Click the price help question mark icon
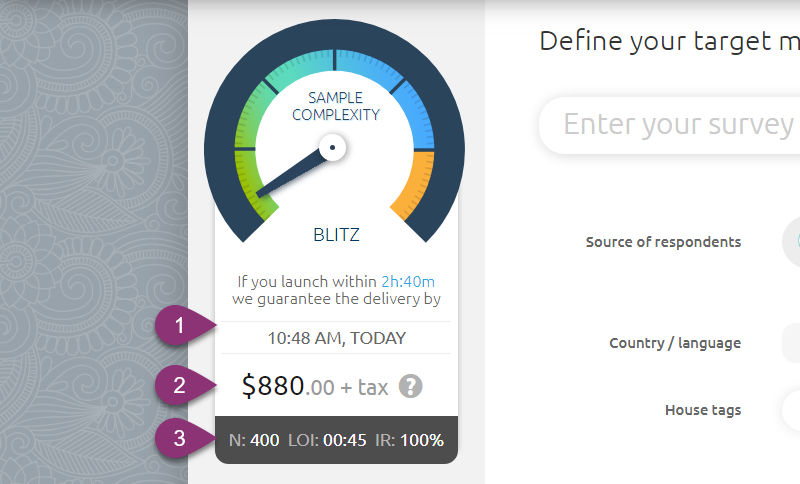Viewport: 800px width, 484px height. coord(410,386)
